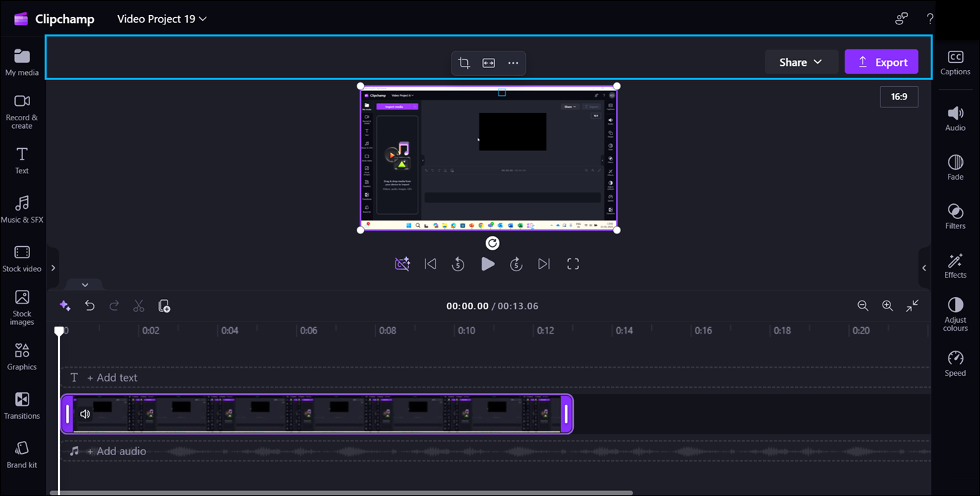
Task: Skip forward five seconds
Action: (x=517, y=264)
